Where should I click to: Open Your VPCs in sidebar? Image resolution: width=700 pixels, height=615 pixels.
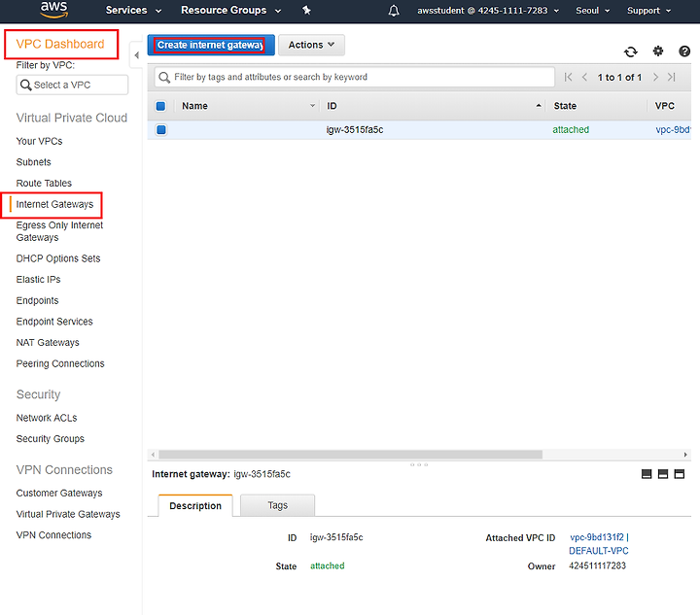point(39,142)
